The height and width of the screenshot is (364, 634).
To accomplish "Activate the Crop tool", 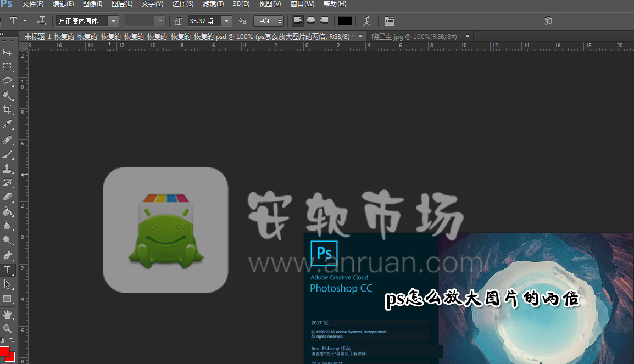I will [x=7, y=110].
